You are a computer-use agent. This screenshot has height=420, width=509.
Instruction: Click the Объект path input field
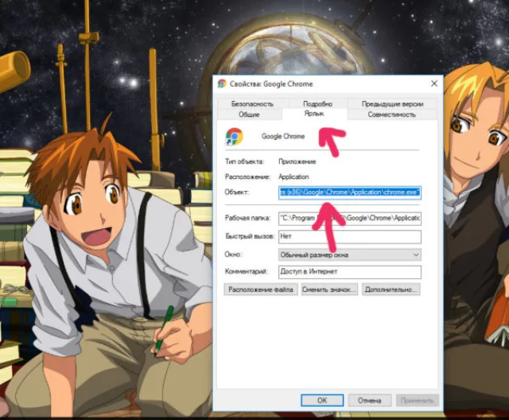[x=350, y=192]
